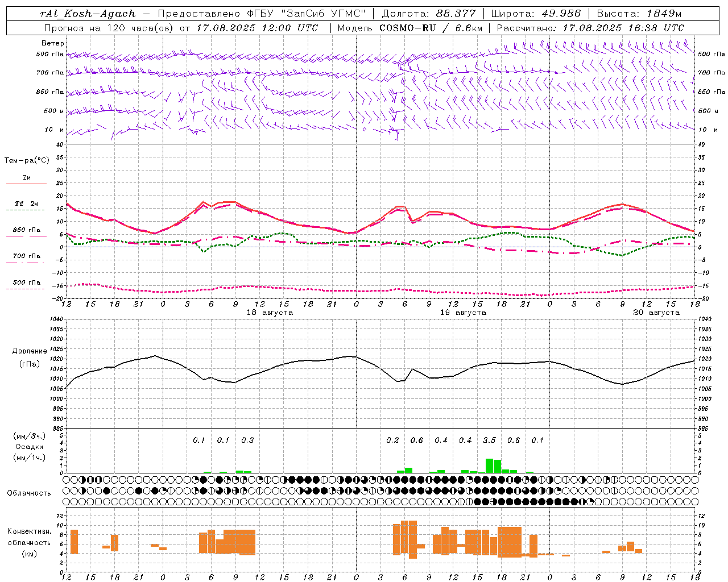
Task: Click the Долгота: 88.377 value
Action: [x=429, y=14]
